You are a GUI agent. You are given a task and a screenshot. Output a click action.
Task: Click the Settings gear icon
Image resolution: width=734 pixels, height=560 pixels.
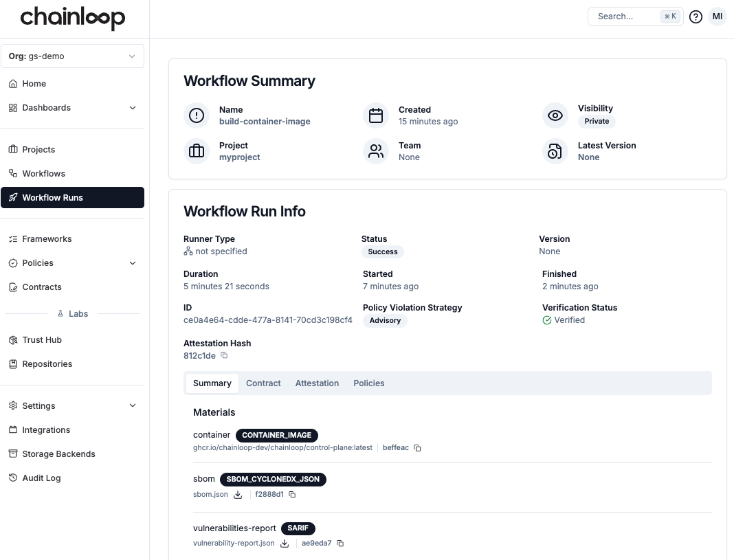click(x=13, y=405)
